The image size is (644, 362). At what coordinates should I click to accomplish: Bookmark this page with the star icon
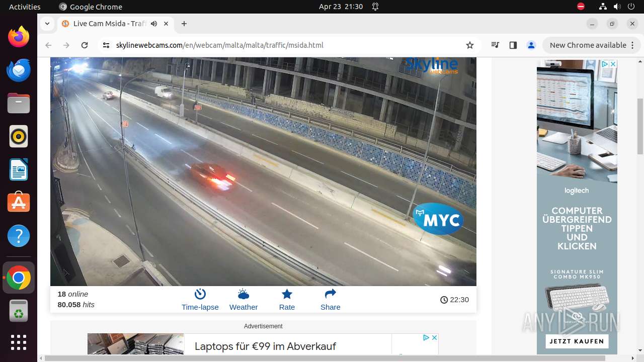click(470, 45)
